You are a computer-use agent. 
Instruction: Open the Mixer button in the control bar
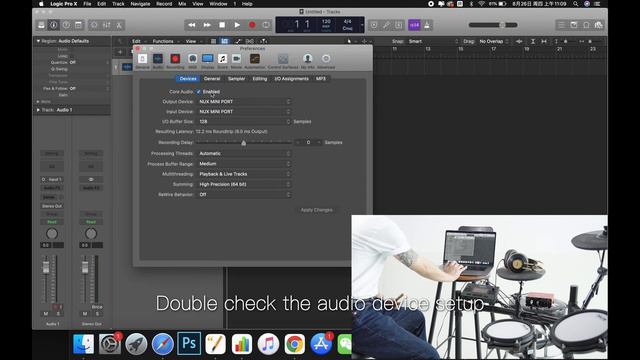coord(107,25)
